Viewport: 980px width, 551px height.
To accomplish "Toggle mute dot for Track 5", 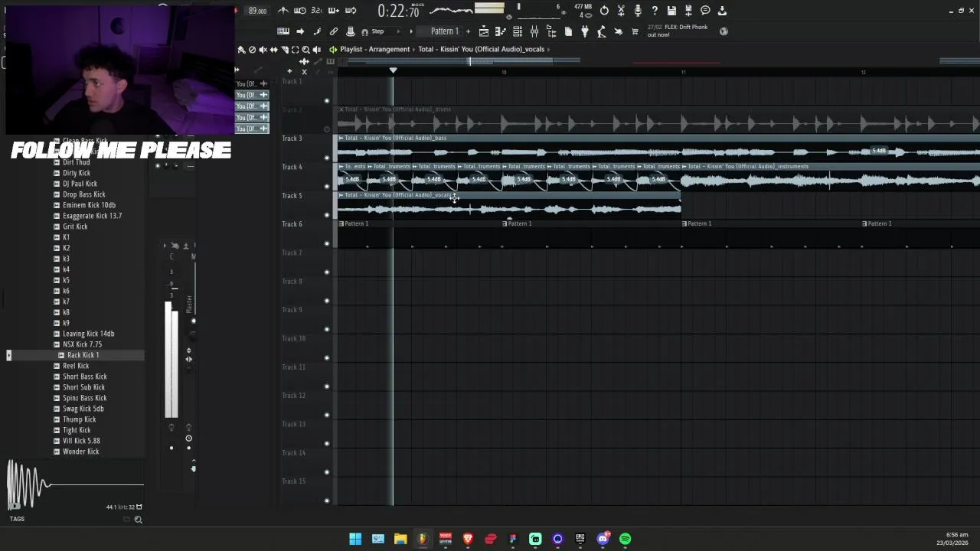I will pos(327,215).
